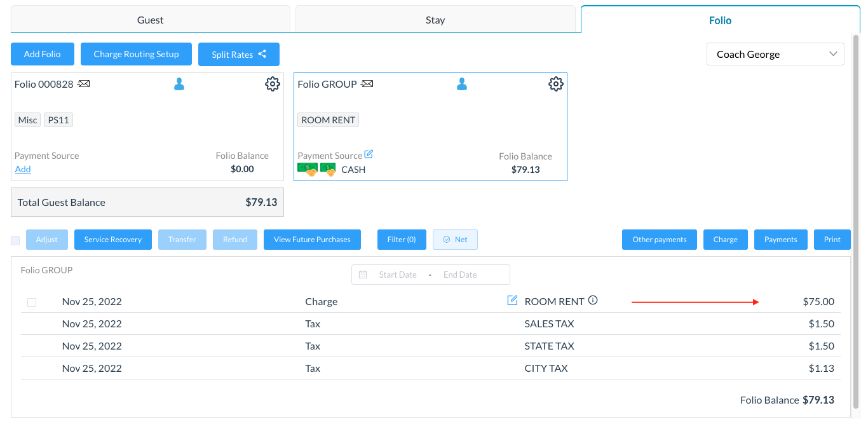
Task: Click the Charge Routing Setup button
Action: pyautogui.click(x=136, y=54)
